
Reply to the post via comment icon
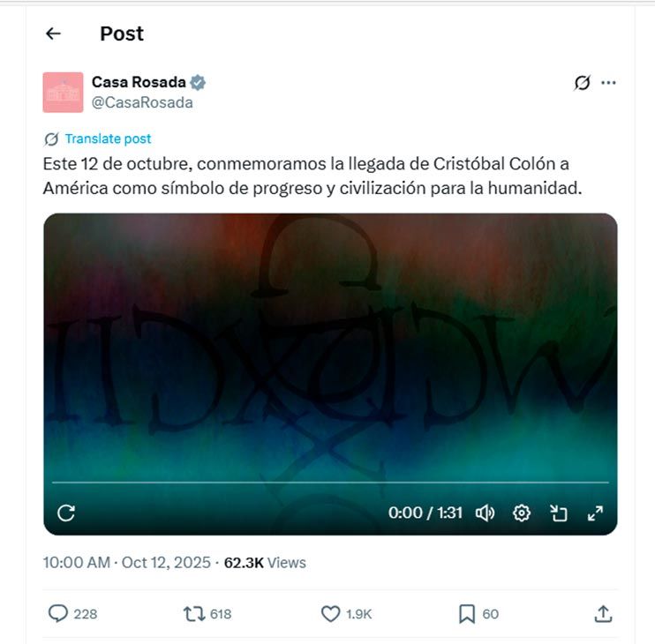(58, 613)
